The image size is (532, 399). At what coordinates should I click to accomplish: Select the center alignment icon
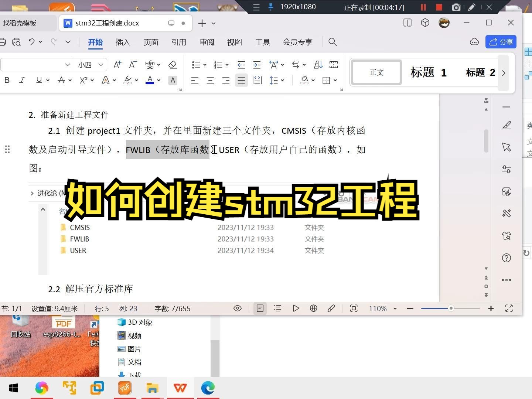point(210,80)
